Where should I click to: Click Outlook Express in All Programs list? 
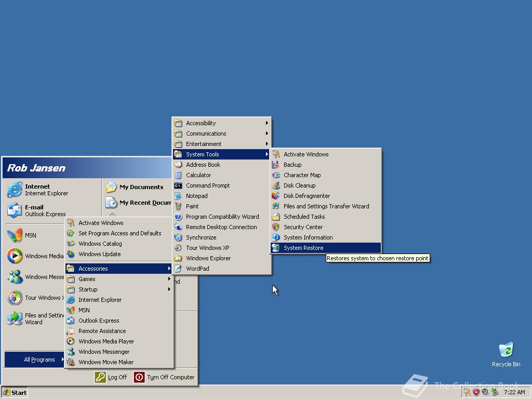click(x=119, y=321)
